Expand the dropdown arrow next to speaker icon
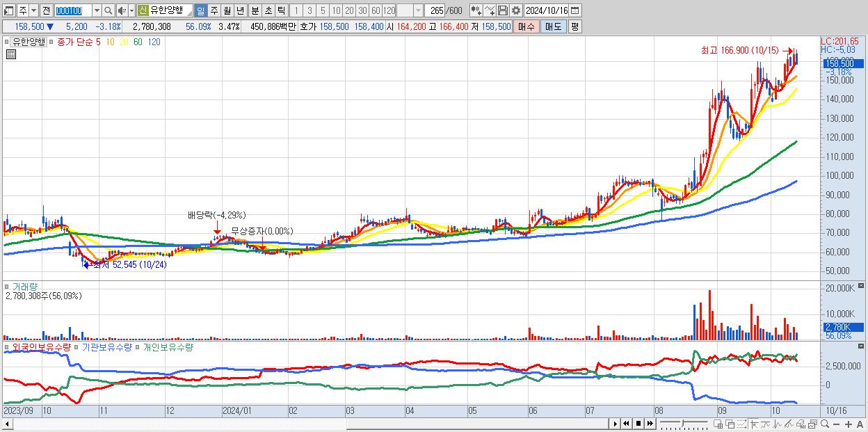Viewport: 868px width, 432px height. point(131,10)
